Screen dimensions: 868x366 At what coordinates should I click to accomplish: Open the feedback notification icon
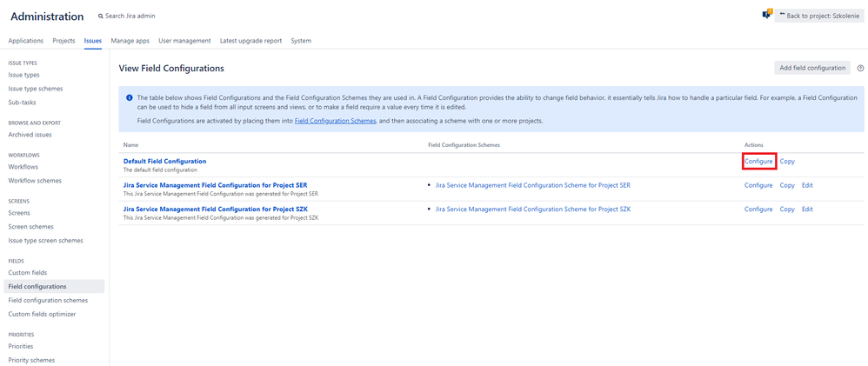pyautogui.click(x=766, y=15)
